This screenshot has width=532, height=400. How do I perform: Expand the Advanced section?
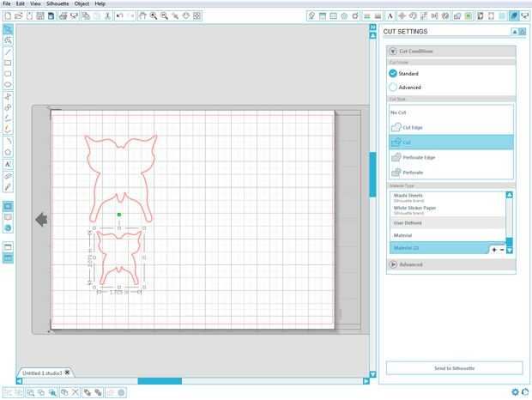click(393, 264)
